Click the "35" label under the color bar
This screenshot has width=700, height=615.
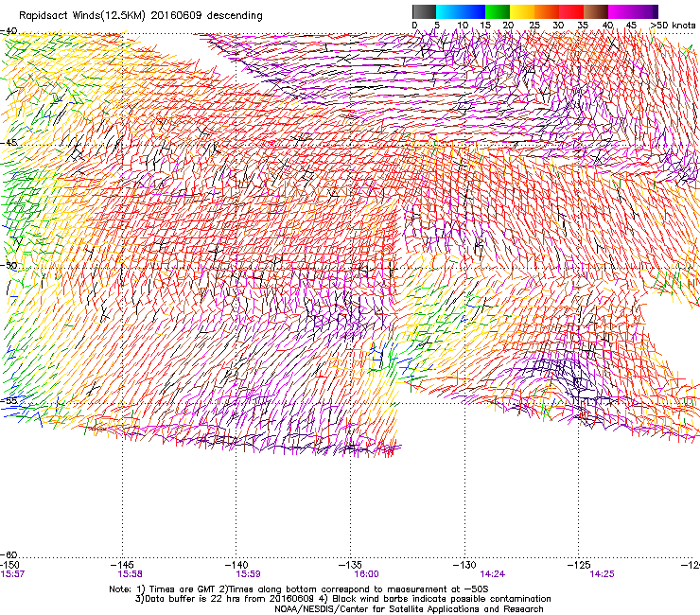click(x=583, y=26)
